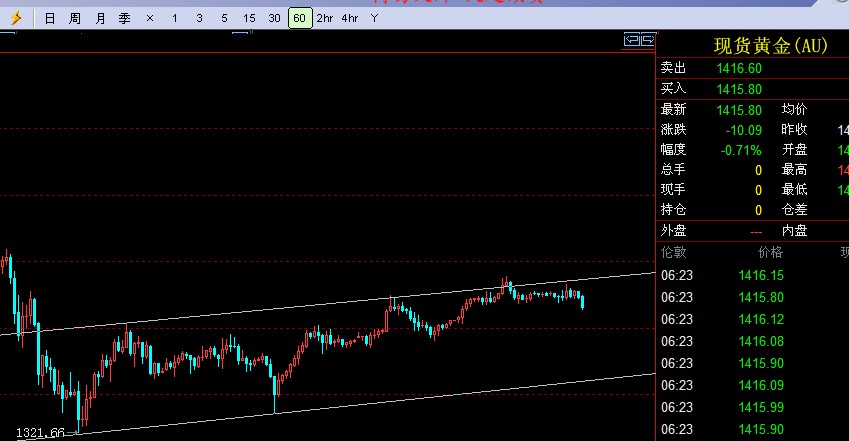Click the right-arrow navigation icon above chart
This screenshot has width=849, height=441.
pos(648,40)
